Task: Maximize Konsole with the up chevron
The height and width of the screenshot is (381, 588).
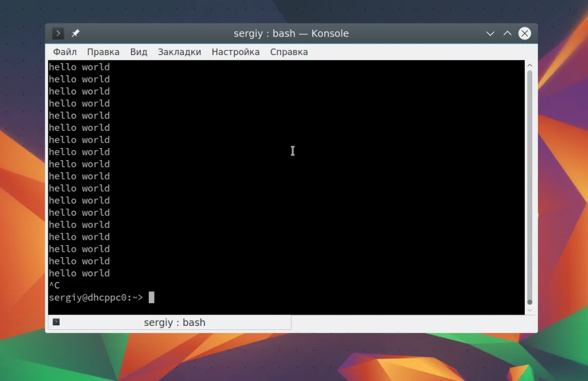Action: click(x=508, y=33)
